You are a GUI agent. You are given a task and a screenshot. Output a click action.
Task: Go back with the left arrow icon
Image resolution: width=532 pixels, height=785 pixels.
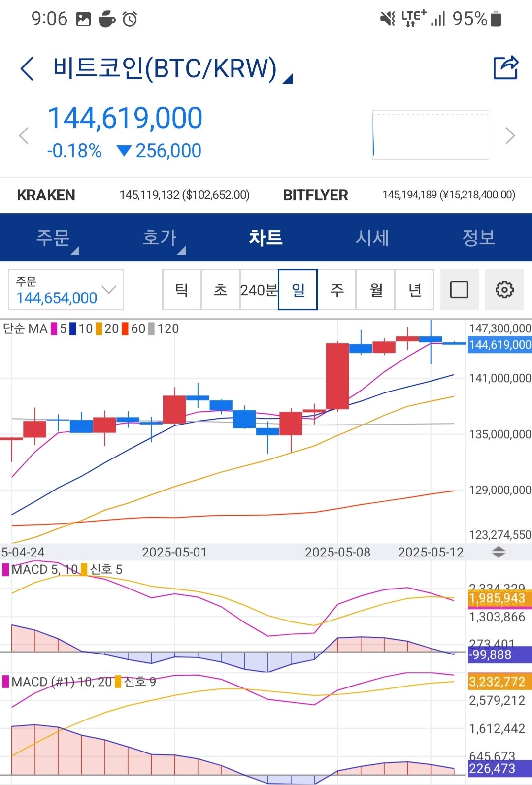click(28, 68)
